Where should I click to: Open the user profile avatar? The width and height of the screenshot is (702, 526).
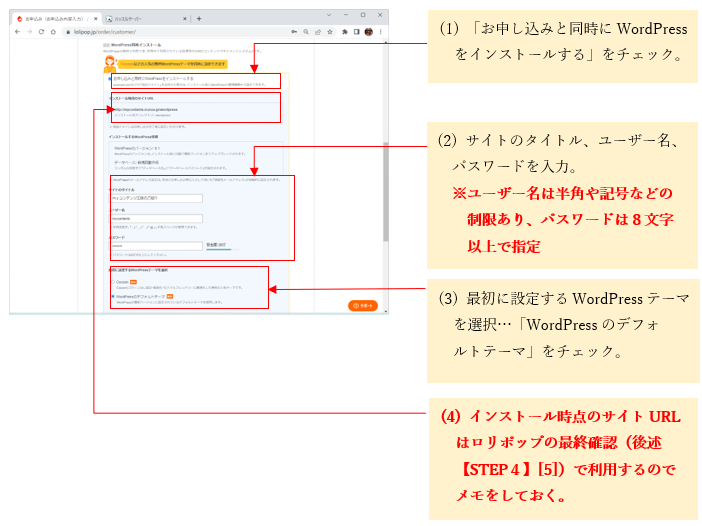tap(367, 32)
